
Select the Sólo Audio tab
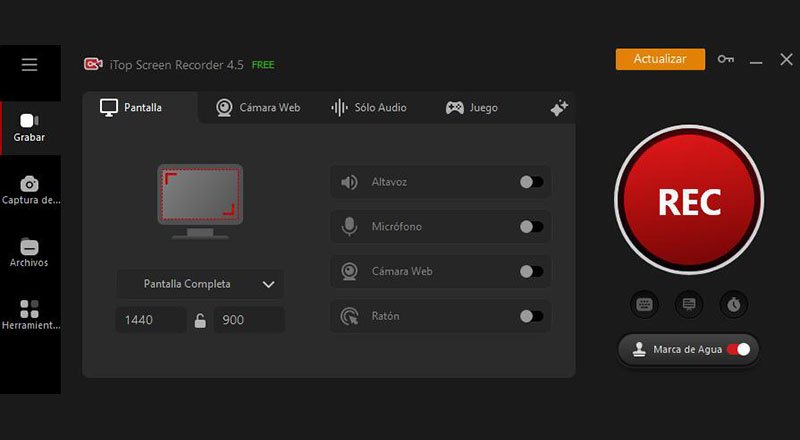tap(369, 108)
